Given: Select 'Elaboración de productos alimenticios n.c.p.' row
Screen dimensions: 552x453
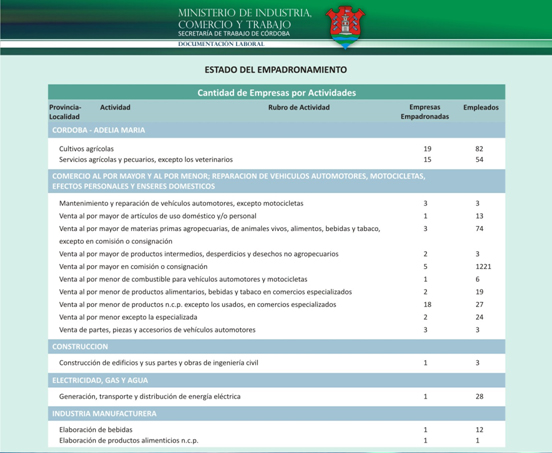Looking at the screenshot, I should (276, 441).
